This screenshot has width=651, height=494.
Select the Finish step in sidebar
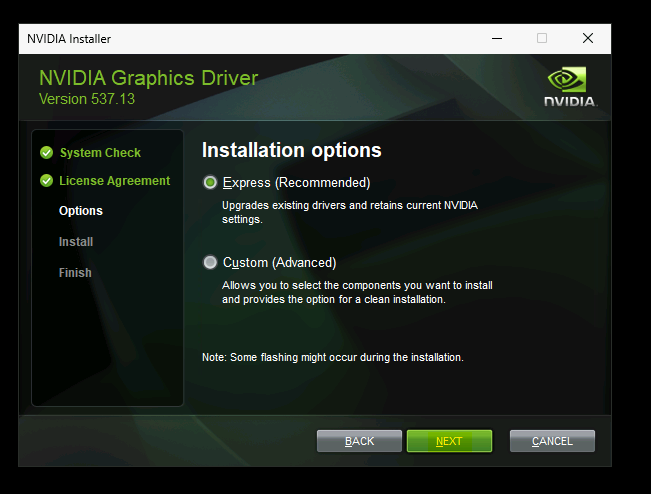point(75,273)
